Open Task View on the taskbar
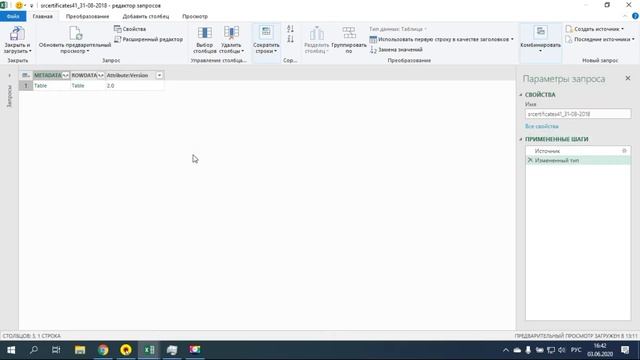 point(56,350)
